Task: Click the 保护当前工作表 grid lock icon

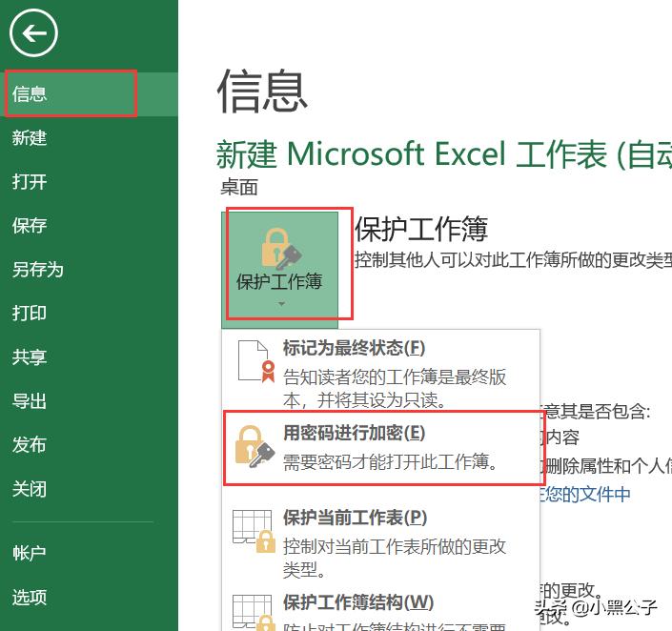Action: (x=254, y=531)
